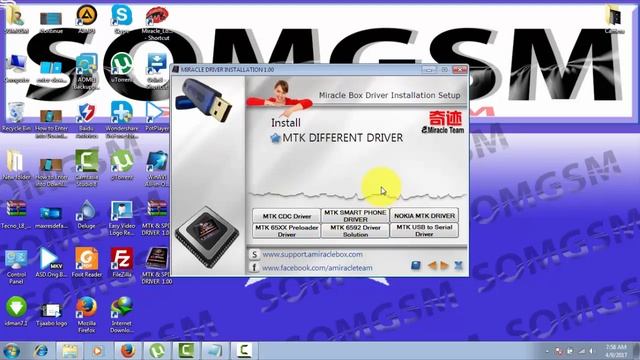Screen dimensions: 640x360
Task: Launch Foxit Reader from desktop
Action: (x=87, y=263)
